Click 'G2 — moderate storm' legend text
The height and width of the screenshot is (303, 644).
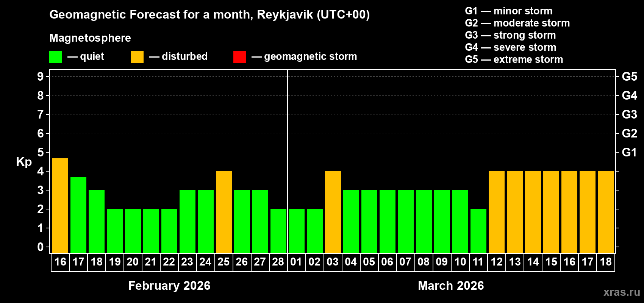coord(517,23)
